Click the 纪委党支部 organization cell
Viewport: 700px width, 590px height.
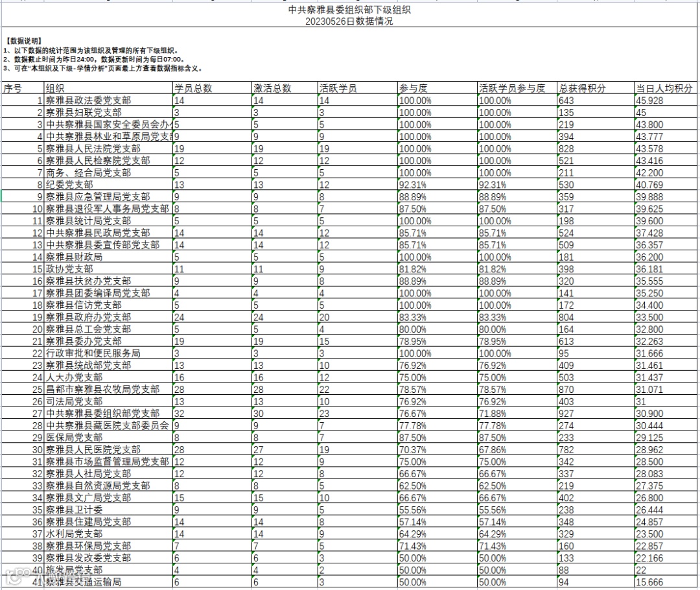tap(108, 185)
